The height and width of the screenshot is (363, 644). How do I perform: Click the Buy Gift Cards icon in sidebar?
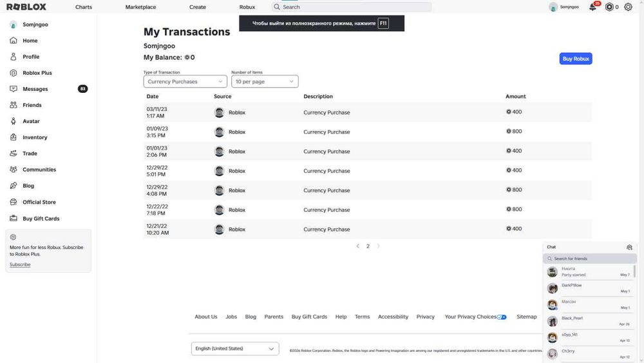click(14, 219)
